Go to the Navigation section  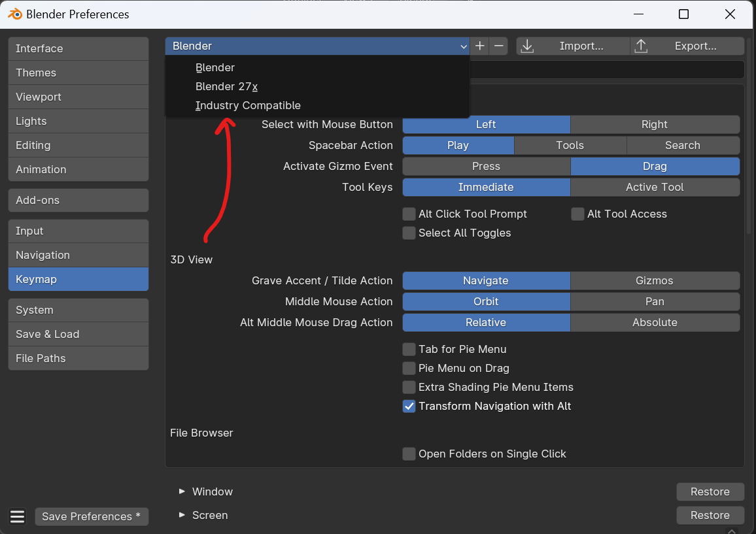click(78, 255)
